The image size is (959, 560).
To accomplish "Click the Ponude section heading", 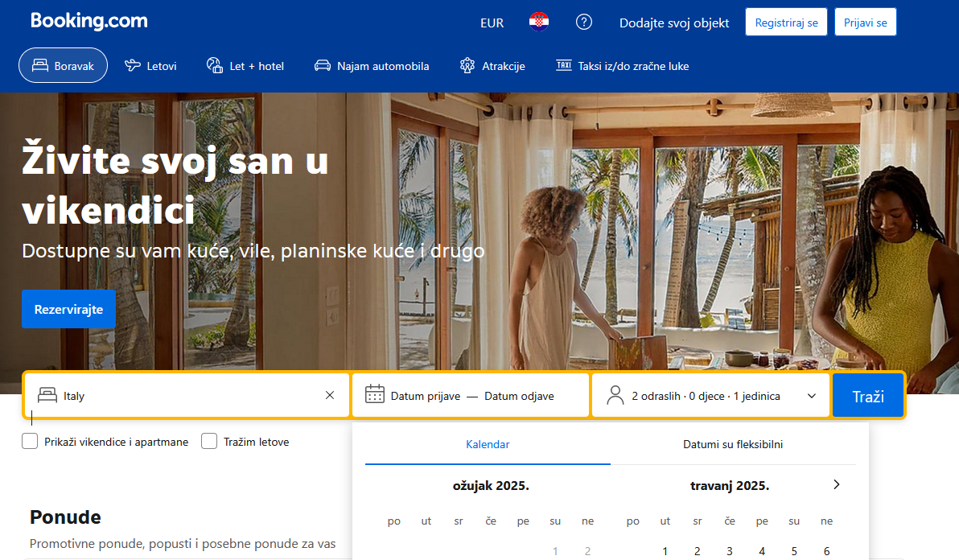I will coord(65,517).
